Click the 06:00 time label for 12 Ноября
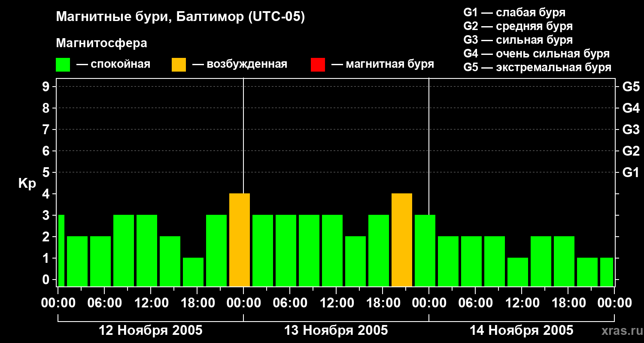The width and height of the screenshot is (644, 343). 104,303
